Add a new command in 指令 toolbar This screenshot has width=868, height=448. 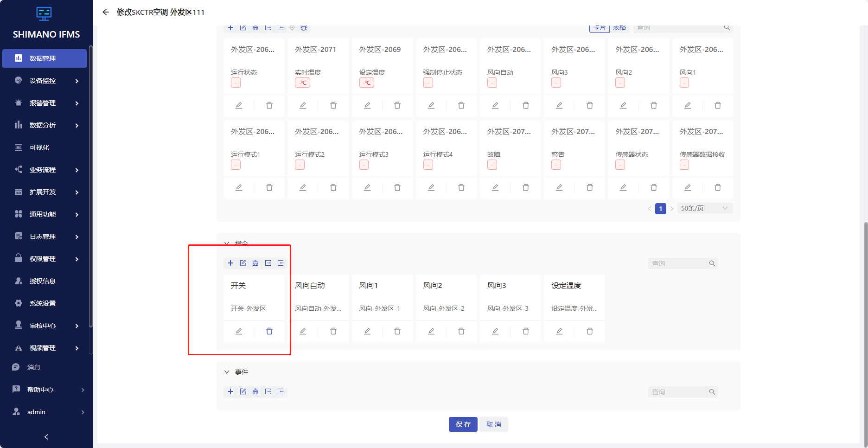pos(230,263)
